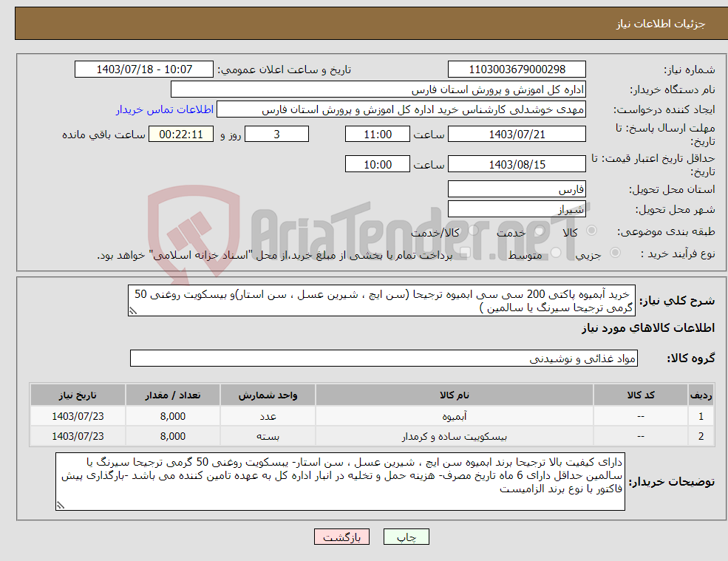The image size is (728, 561).
Task: Click the توضیحات خریدار label
Action: 672,482
